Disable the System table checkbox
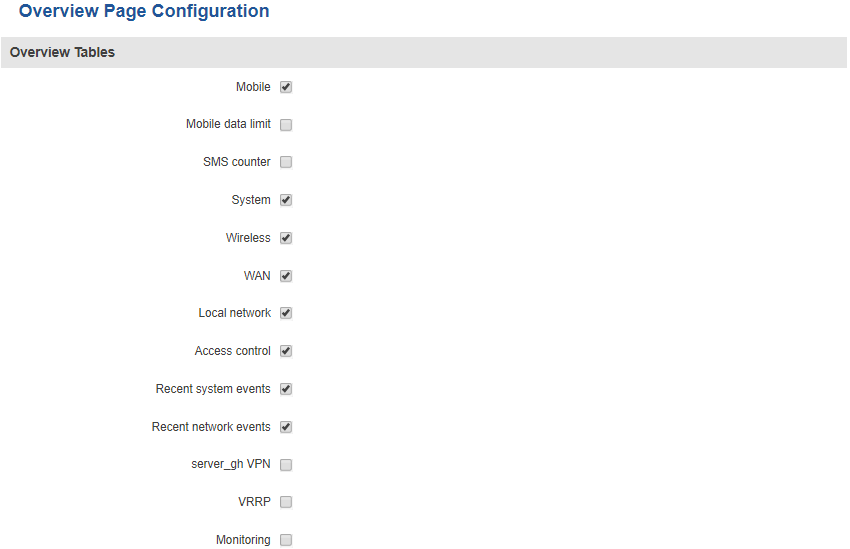850x549 pixels. pos(286,200)
